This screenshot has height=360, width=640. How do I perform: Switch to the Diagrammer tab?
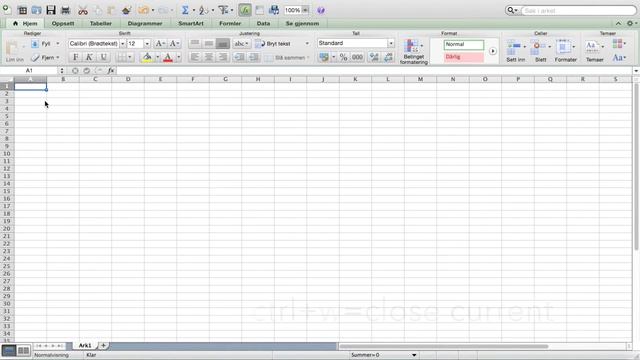coord(145,23)
